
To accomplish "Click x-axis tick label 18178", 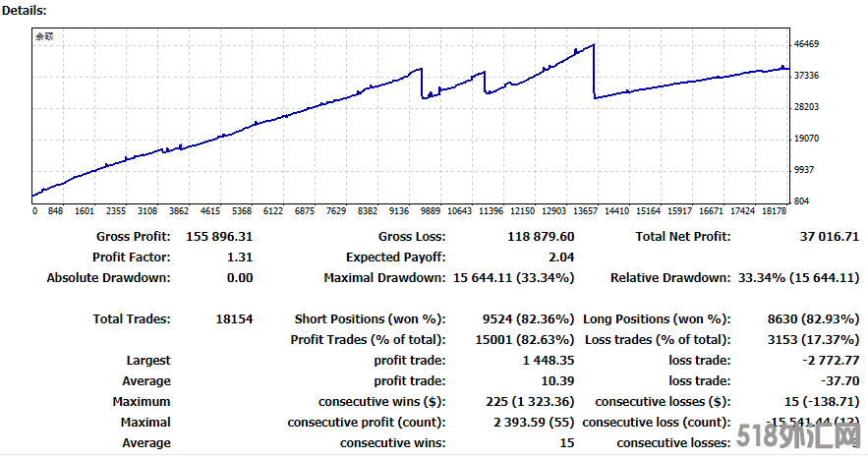I will tap(774, 211).
